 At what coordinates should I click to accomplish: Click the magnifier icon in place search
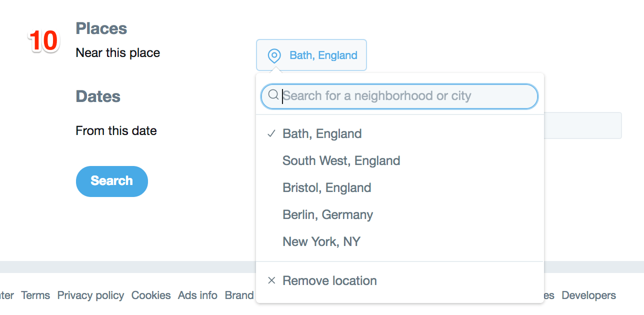273,95
